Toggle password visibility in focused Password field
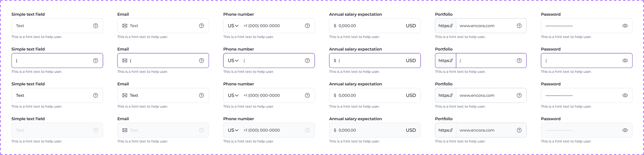This screenshot has width=644, height=155. pos(625,61)
